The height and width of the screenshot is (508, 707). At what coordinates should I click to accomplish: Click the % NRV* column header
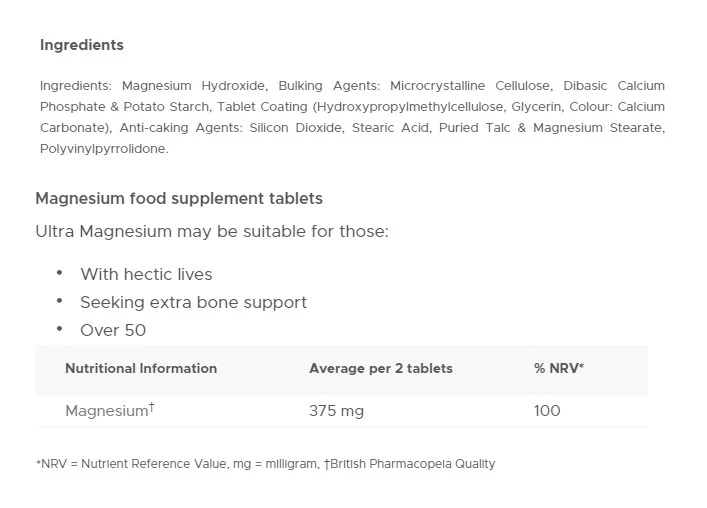[x=559, y=368]
